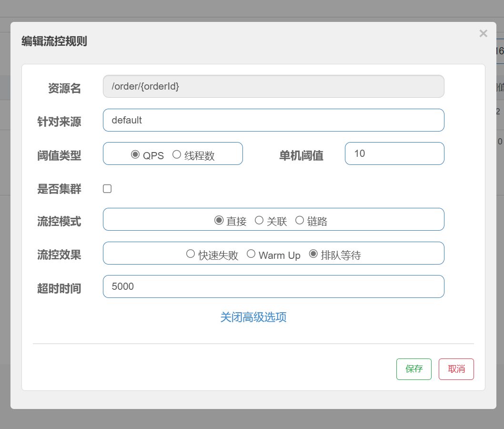The height and width of the screenshot is (429, 504).
Task: Select Warm Up flow control effect
Action: click(x=251, y=254)
